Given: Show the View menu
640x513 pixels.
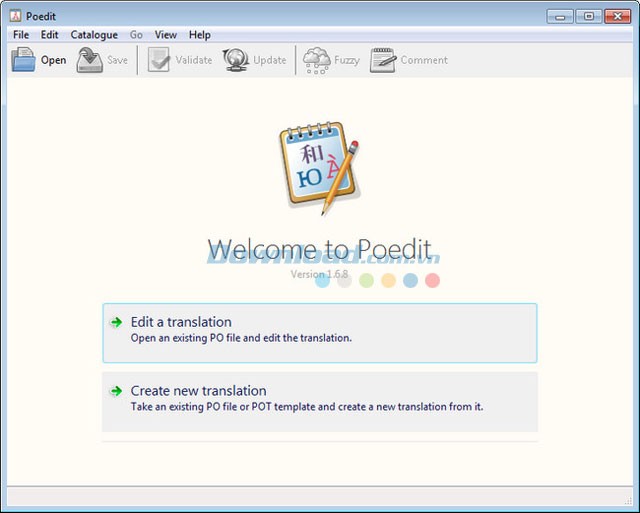Looking at the screenshot, I should point(166,35).
